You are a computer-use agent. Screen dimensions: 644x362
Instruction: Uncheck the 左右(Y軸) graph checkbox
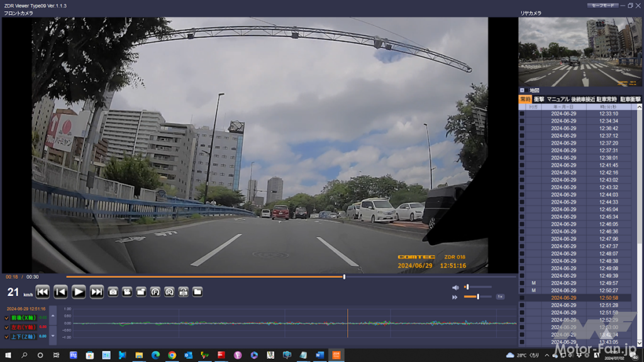tap(7, 327)
